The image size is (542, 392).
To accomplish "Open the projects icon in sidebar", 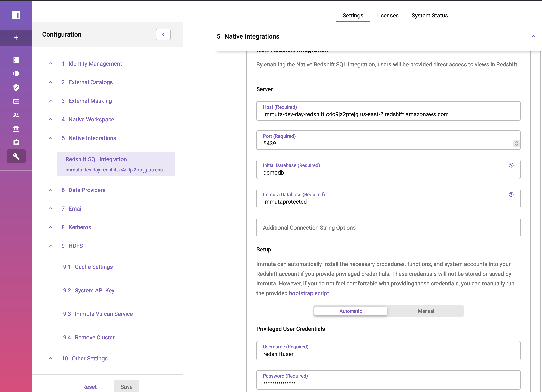I will pyautogui.click(x=16, y=73).
